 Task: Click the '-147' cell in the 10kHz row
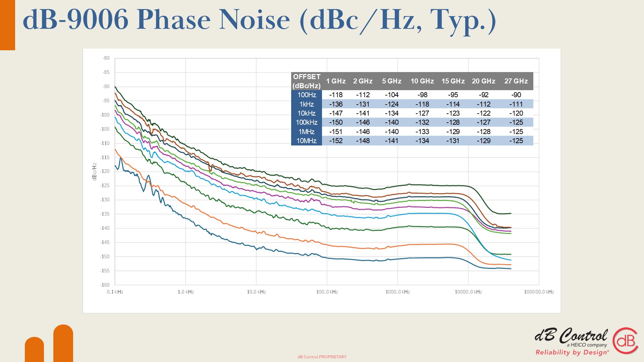point(336,113)
